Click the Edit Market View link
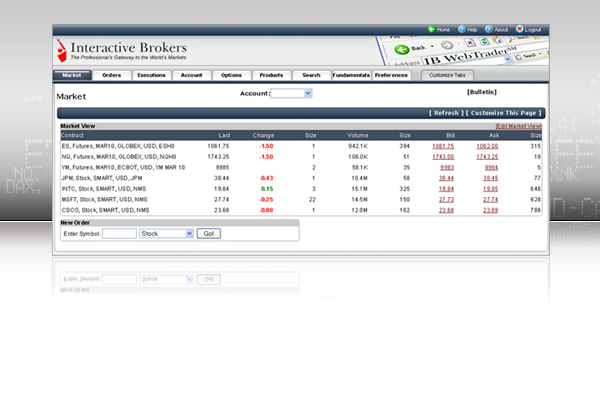The height and width of the screenshot is (400, 600). (518, 126)
